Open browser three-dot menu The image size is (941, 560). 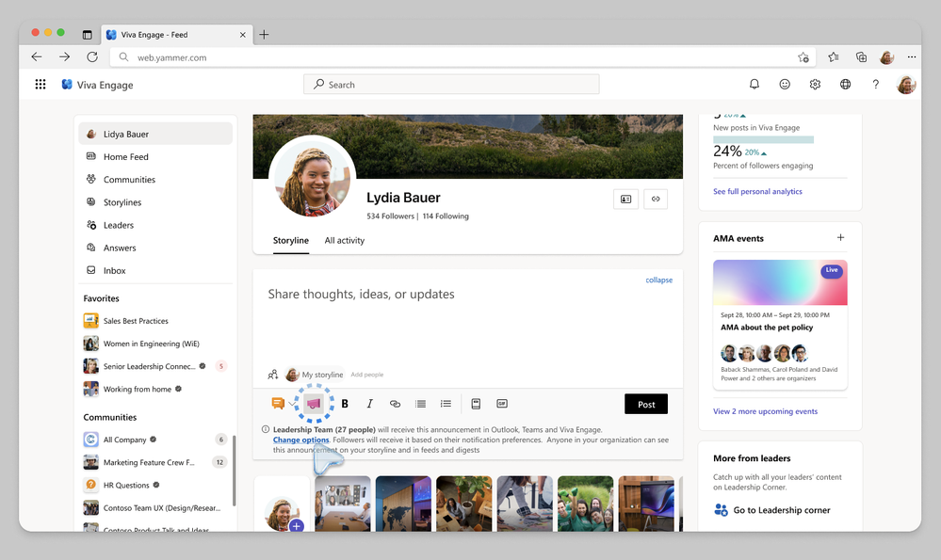pos(912,57)
